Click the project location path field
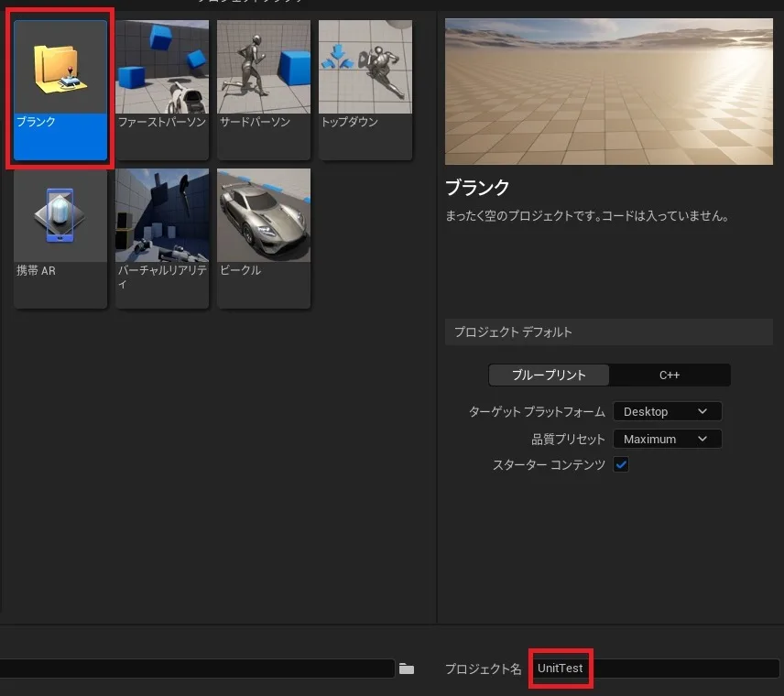 pyautogui.click(x=197, y=669)
